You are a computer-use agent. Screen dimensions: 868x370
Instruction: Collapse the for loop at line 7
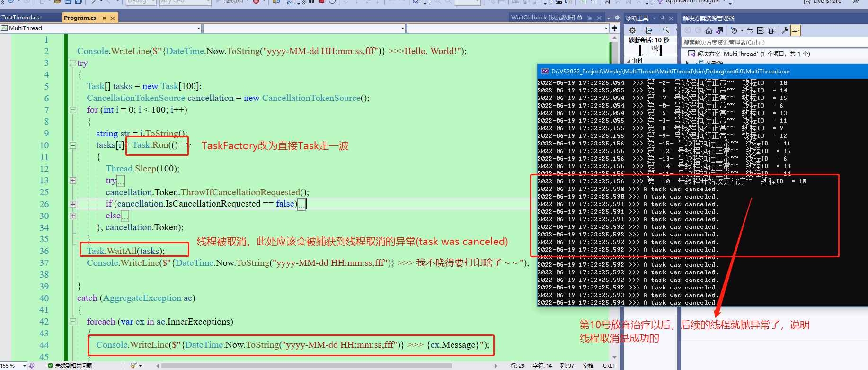[x=73, y=110]
